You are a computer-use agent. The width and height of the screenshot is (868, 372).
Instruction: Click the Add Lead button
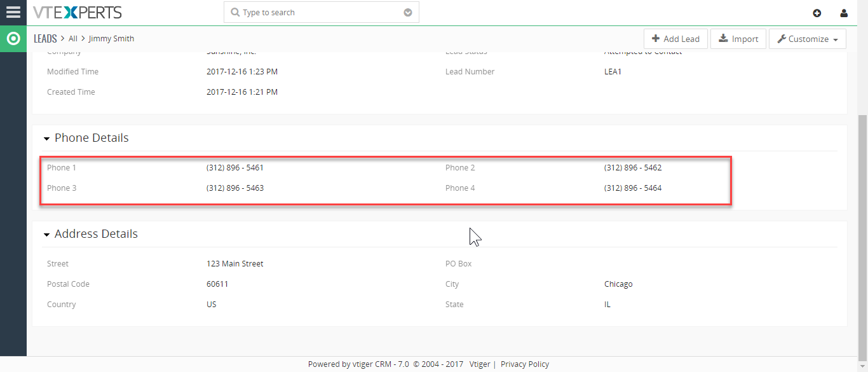pyautogui.click(x=675, y=39)
